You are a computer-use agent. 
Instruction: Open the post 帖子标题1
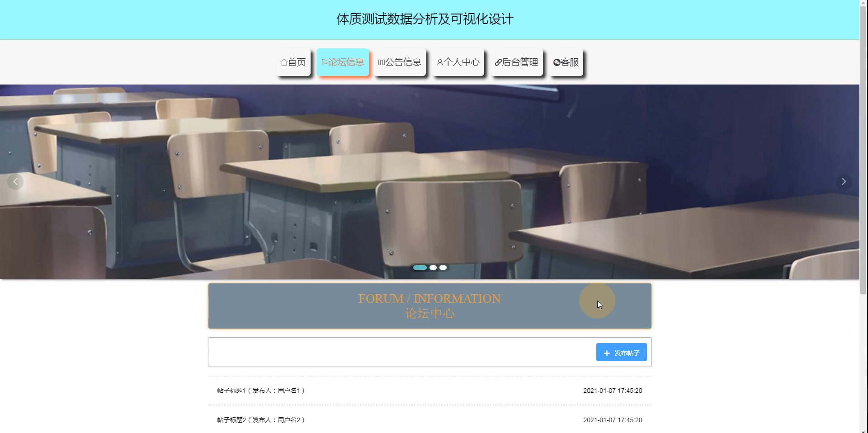(261, 391)
